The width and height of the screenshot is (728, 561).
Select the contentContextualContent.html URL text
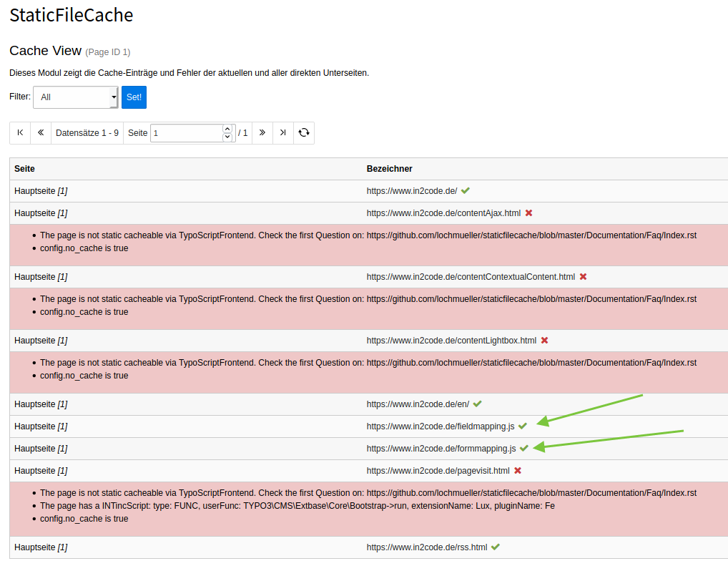[471, 277]
